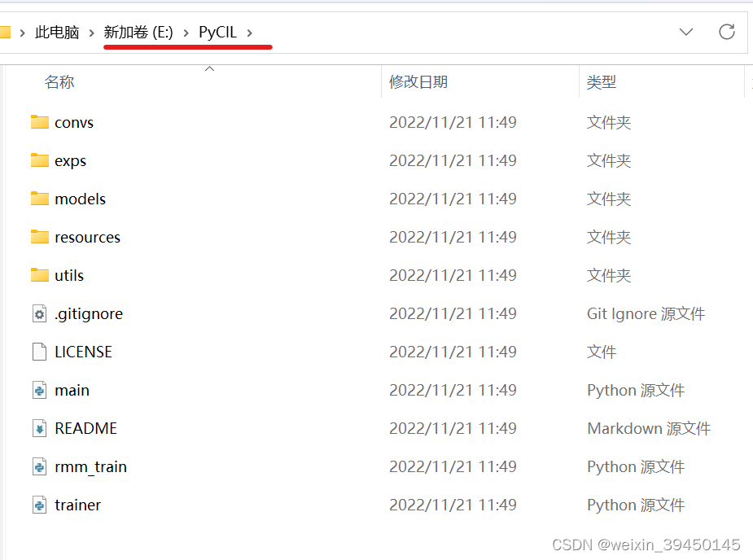This screenshot has height=560, width=753.
Task: Select the models folder icon
Action: (x=39, y=199)
